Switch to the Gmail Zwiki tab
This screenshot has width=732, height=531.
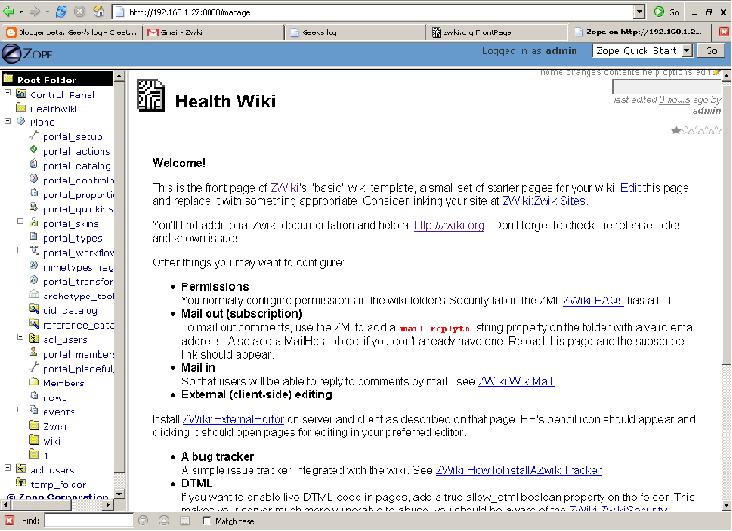tap(213, 32)
